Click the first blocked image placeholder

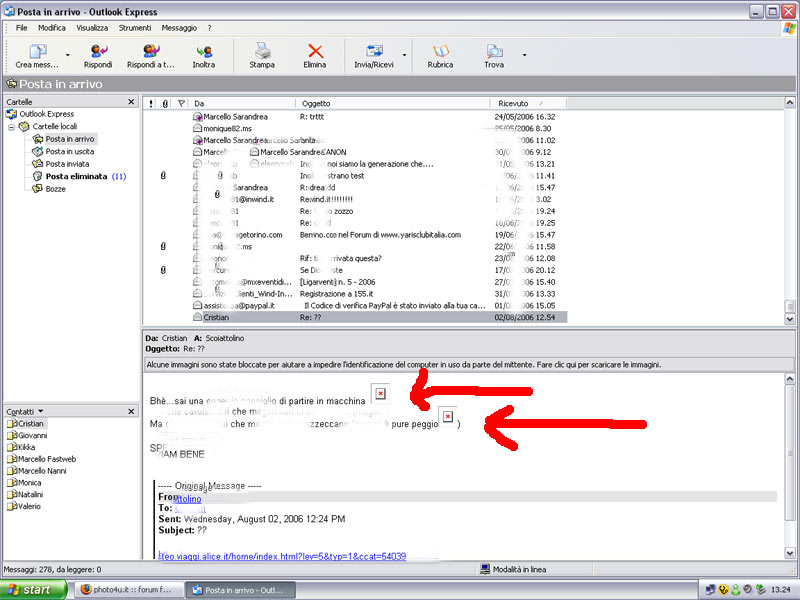pyautogui.click(x=380, y=393)
